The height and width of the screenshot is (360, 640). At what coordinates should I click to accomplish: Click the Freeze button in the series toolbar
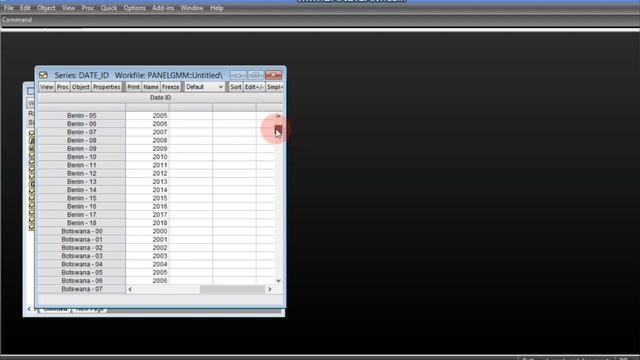[x=170, y=87]
